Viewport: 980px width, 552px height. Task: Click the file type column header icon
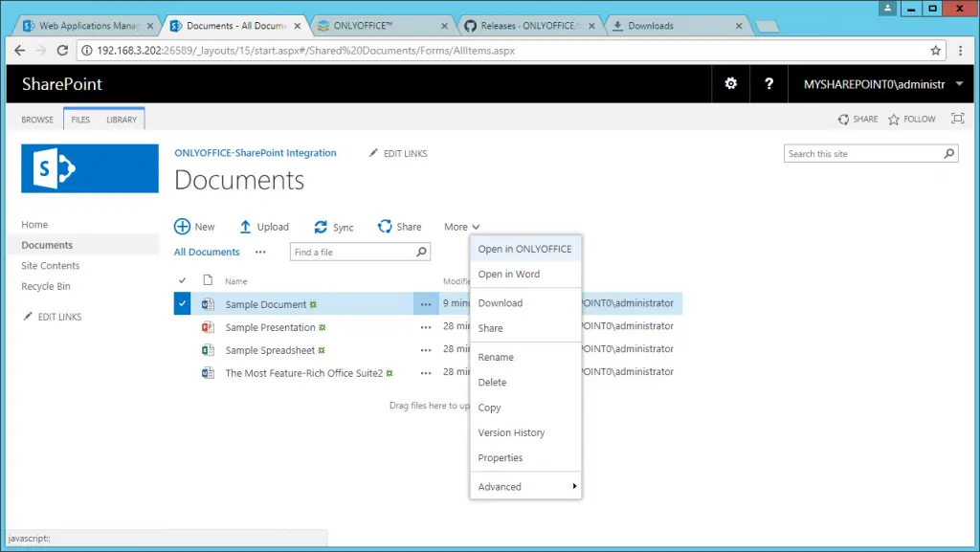[208, 280]
